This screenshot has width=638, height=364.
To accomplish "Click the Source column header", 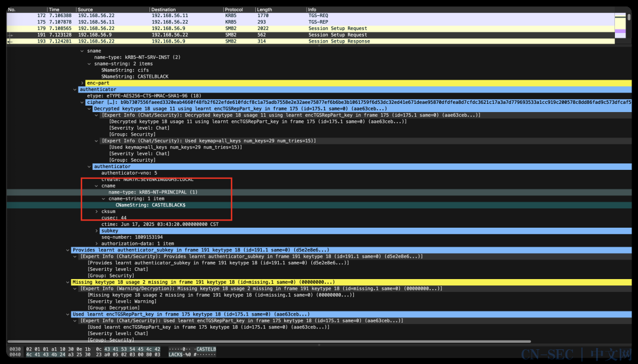I will 113,9.
